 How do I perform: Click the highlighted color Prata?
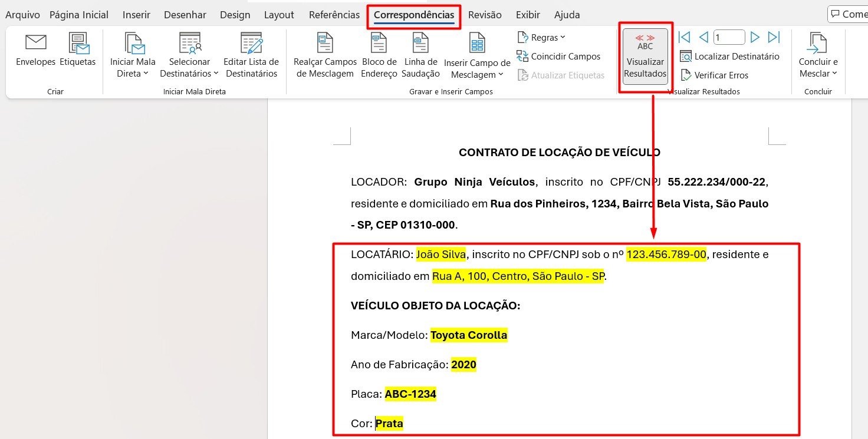click(389, 424)
